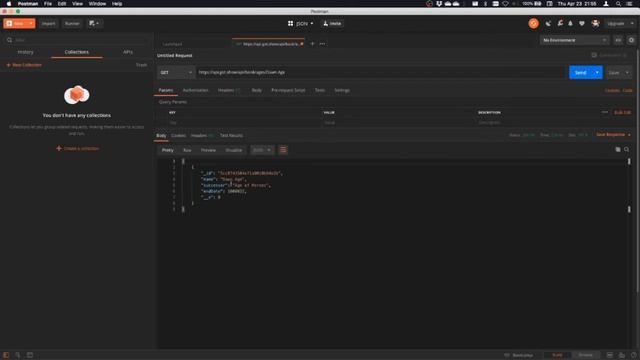This screenshot has height=360, width=640.
Task: Open settings via the wrench icon
Action: pos(560,24)
